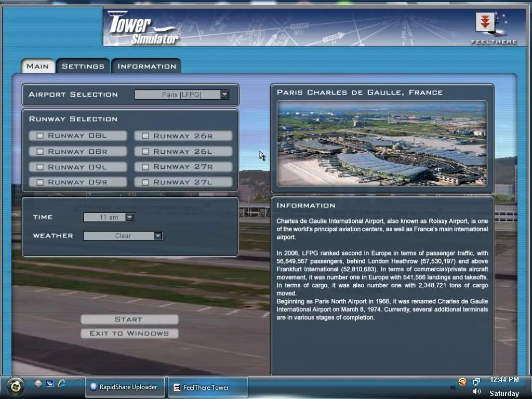Enable Runway 08R checkbox
The height and width of the screenshot is (399, 532).
40,151
